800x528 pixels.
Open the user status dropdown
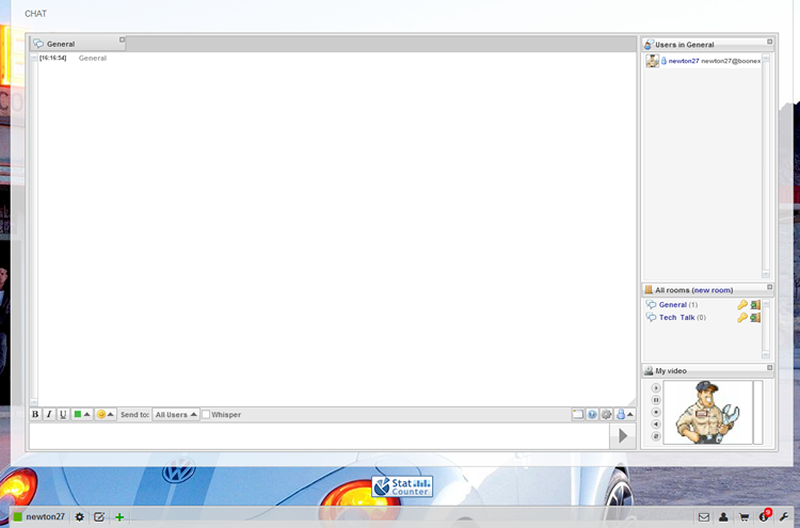pos(625,414)
